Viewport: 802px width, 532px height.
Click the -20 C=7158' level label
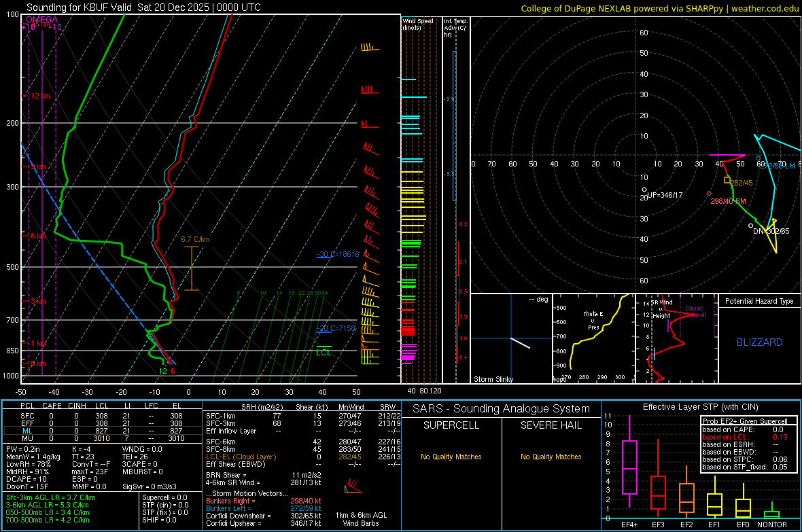pyautogui.click(x=336, y=328)
